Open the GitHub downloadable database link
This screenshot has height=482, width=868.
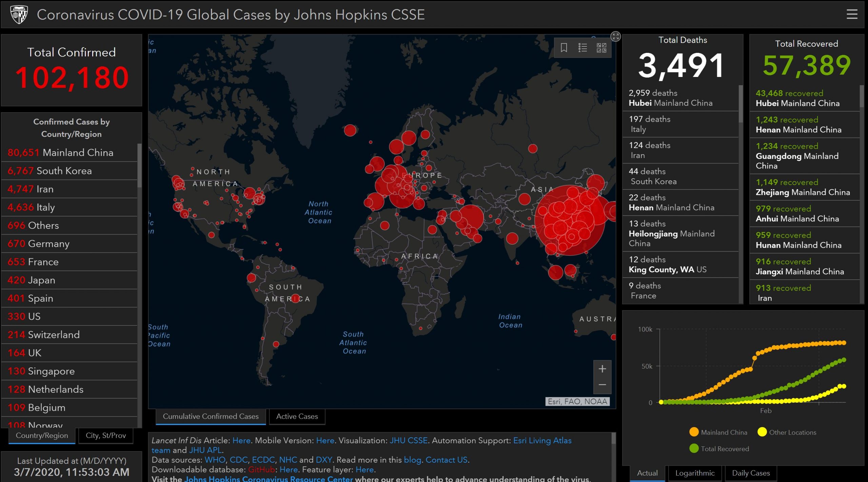click(x=261, y=469)
